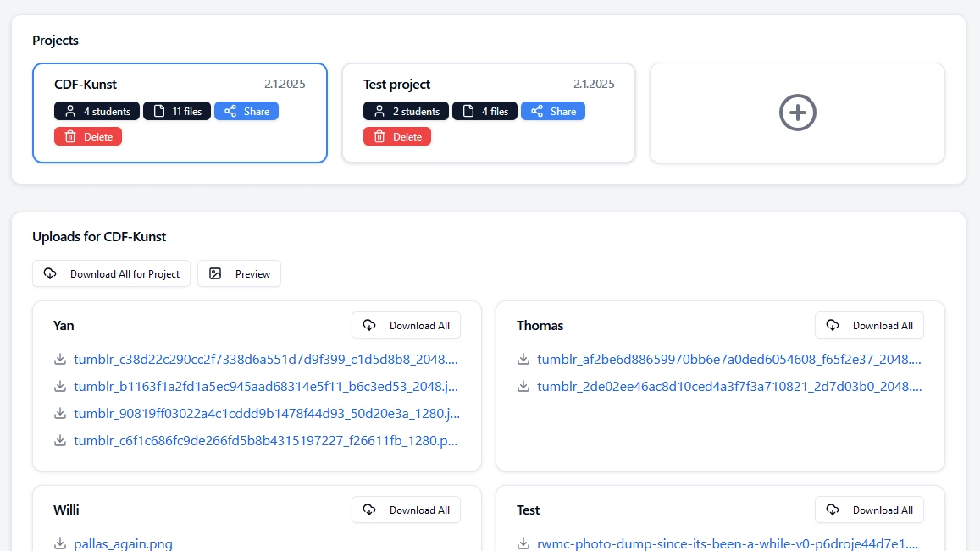Click the image icon inside the Preview button
The image size is (980, 551).
coord(214,273)
